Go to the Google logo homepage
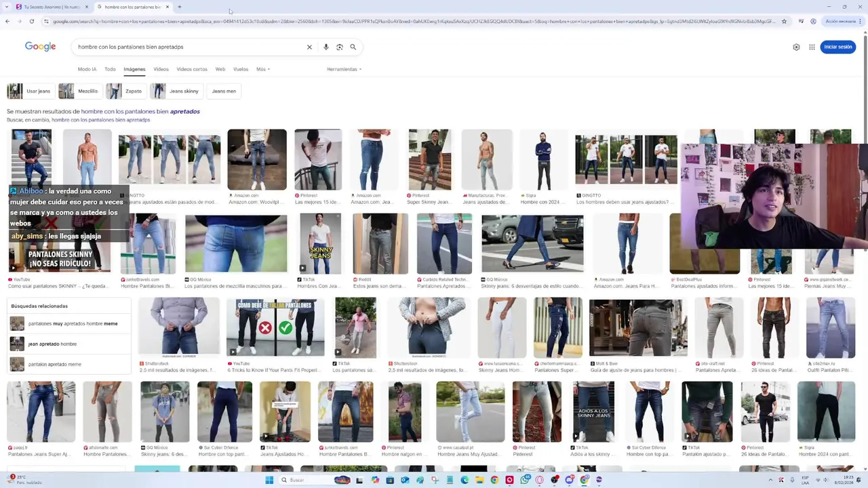The height and width of the screenshot is (488, 868). (40, 47)
